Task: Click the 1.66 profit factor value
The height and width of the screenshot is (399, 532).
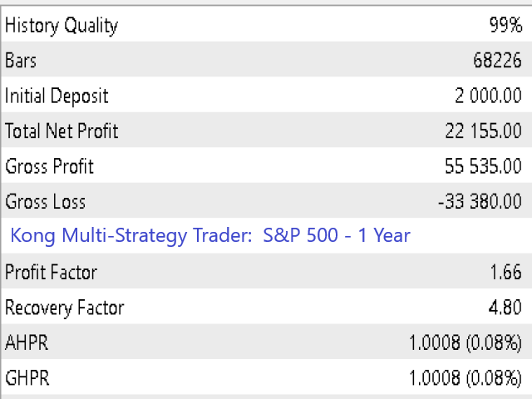Action: pos(506,273)
